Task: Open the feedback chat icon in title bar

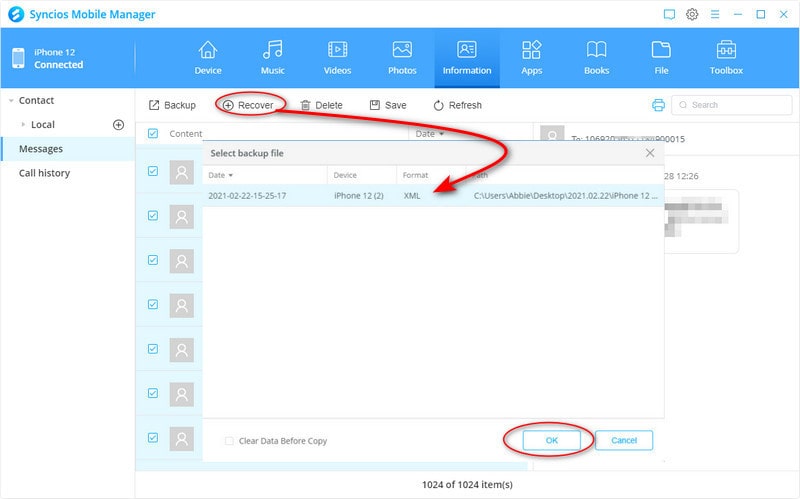Action: click(669, 14)
